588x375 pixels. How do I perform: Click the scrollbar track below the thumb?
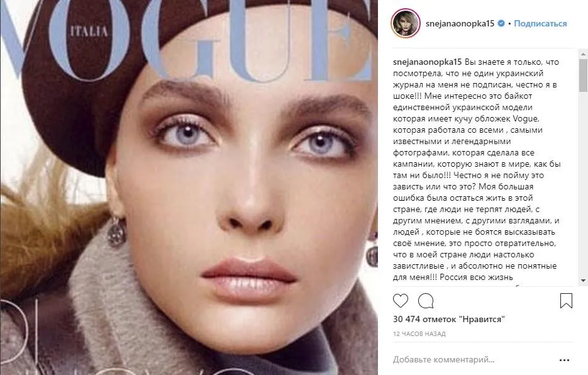pos(583,184)
